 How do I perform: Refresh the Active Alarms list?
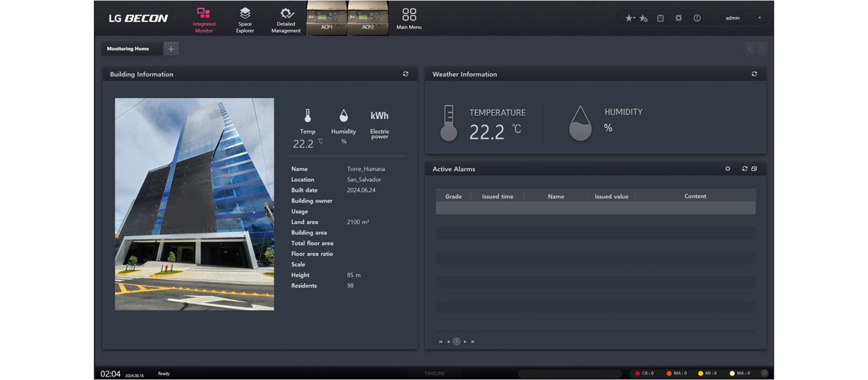click(745, 169)
